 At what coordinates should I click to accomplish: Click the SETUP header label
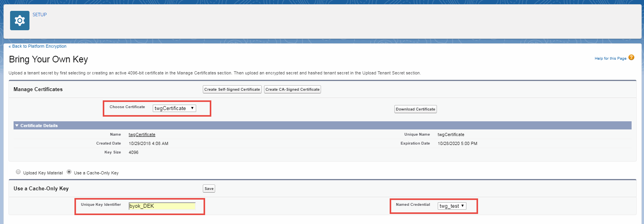[x=40, y=15]
